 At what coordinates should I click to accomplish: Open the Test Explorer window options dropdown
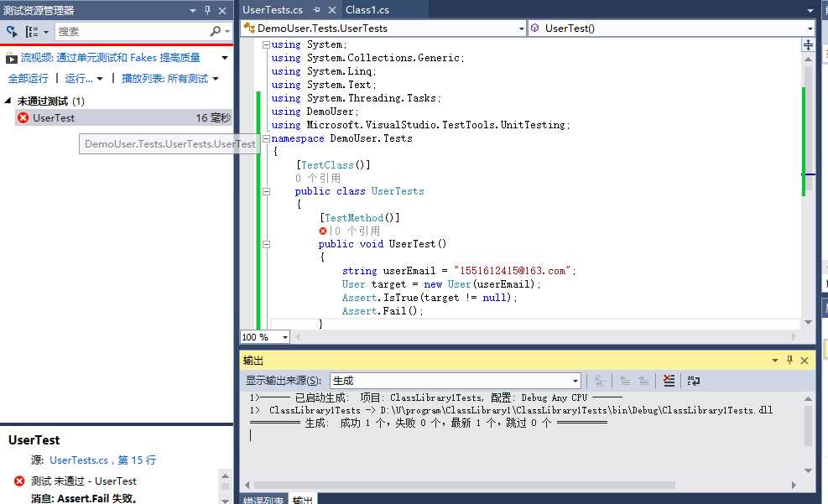pyautogui.click(x=193, y=11)
